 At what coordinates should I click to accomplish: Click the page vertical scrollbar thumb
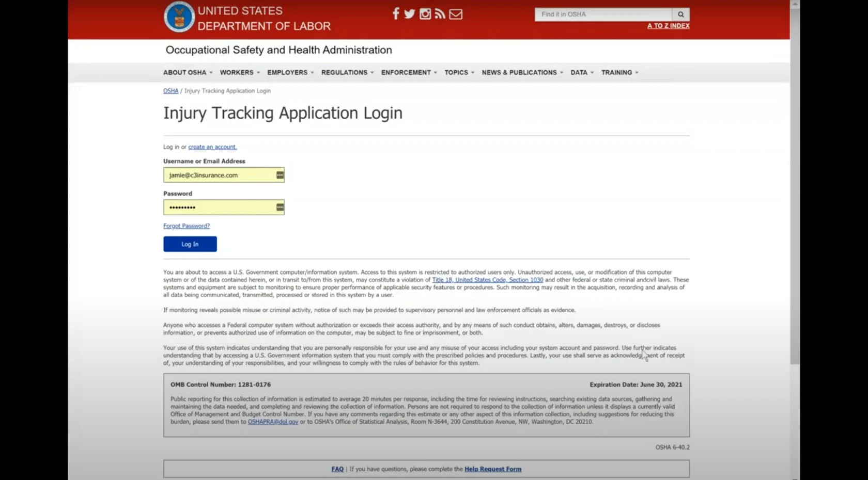click(795, 186)
